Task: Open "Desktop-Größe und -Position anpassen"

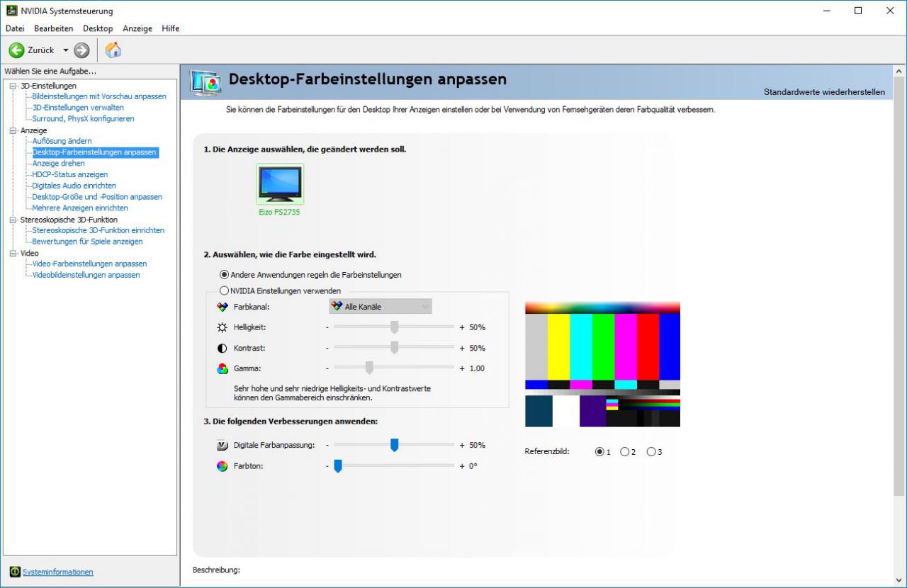Action: tap(97, 197)
